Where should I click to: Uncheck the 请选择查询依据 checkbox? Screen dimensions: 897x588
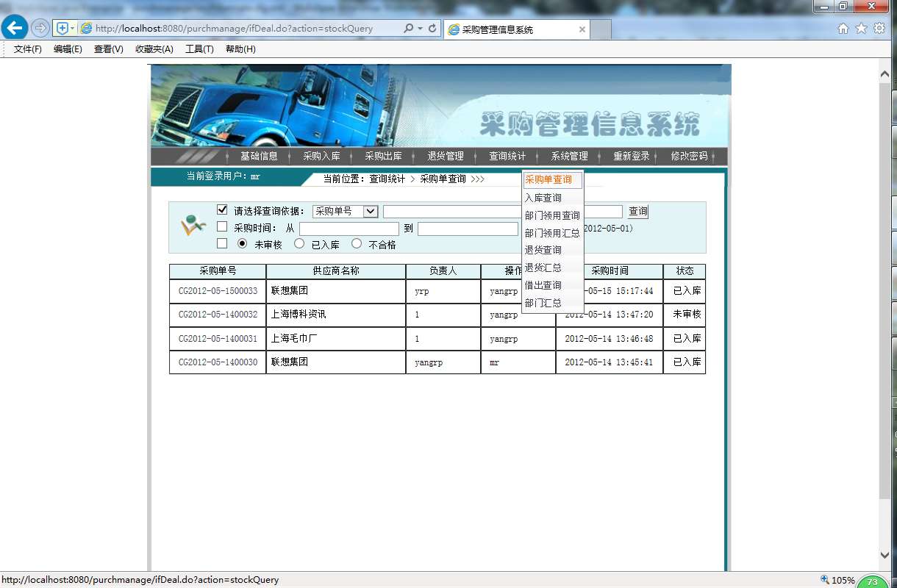tap(222, 209)
